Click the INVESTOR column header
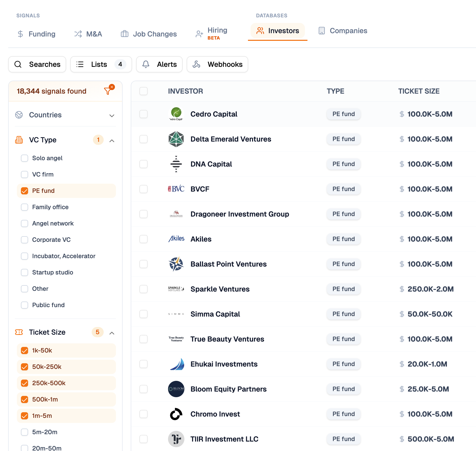This screenshot has height=451, width=476. click(186, 91)
